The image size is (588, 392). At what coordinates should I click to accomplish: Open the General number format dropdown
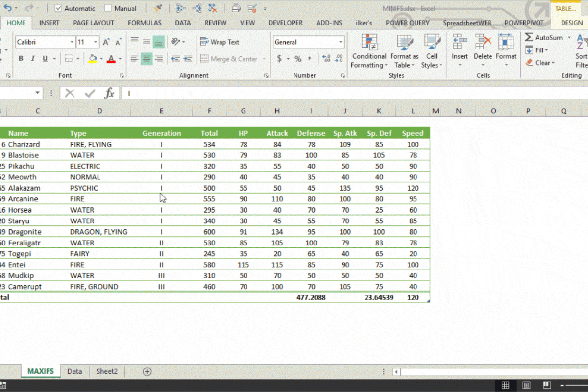coord(341,42)
